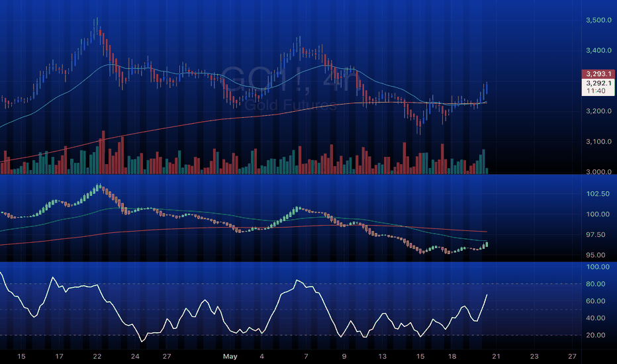Click 100.00 on the oscillator pane axis
Image resolution: width=617 pixels, height=364 pixels.
[598, 267]
